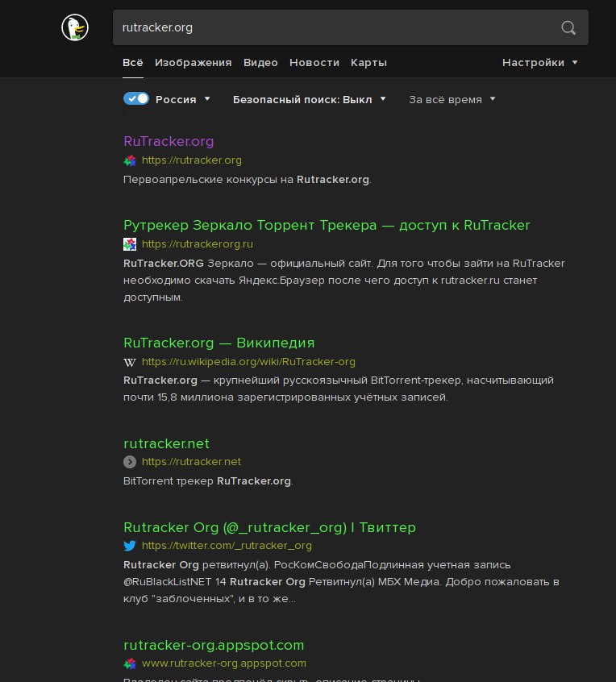616x682 pixels.
Task: Click the rutracker.net arrow favicon
Action: [x=130, y=462]
